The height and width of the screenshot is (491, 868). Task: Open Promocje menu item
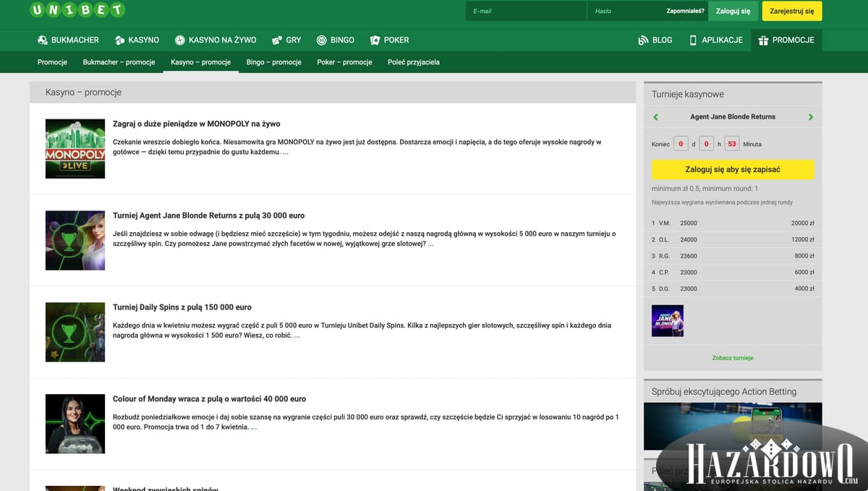tap(793, 40)
